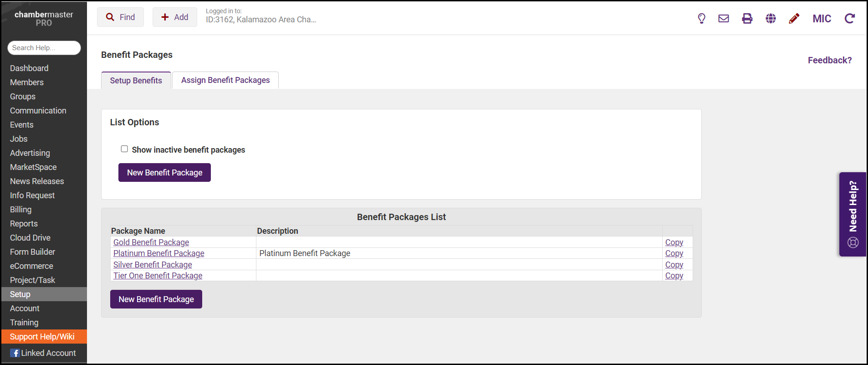This screenshot has width=868, height=365.
Task: Click the printer icon
Action: [x=747, y=18]
